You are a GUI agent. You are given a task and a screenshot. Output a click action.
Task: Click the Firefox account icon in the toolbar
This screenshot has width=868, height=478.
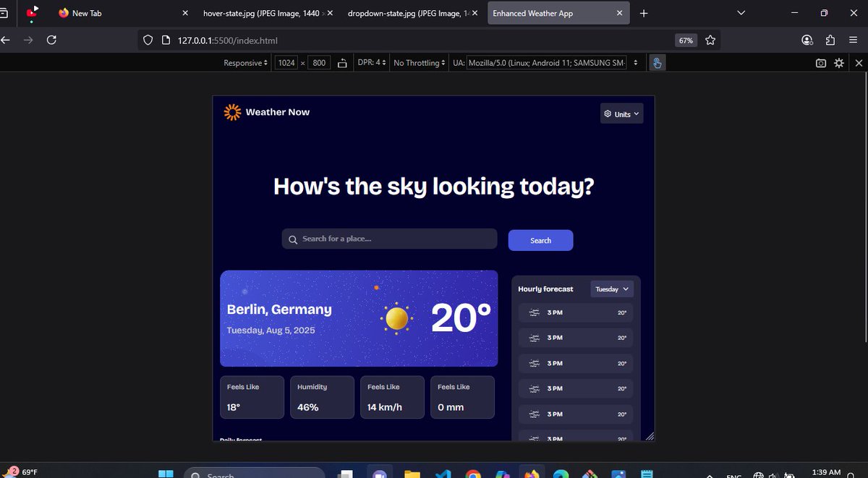[x=807, y=40]
